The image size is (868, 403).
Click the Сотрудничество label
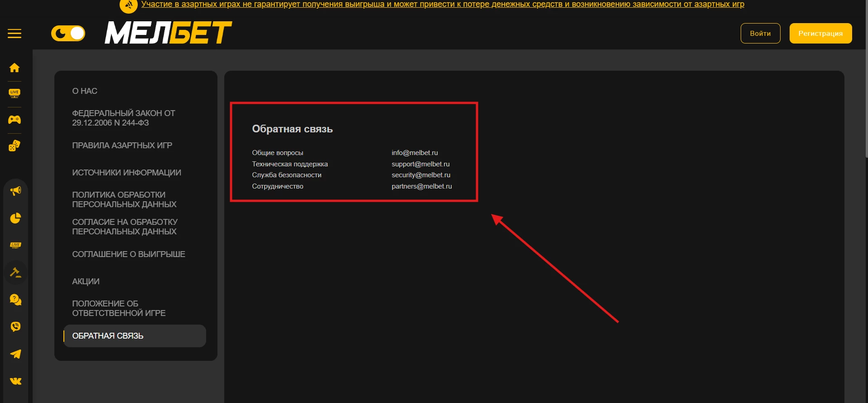(x=278, y=186)
